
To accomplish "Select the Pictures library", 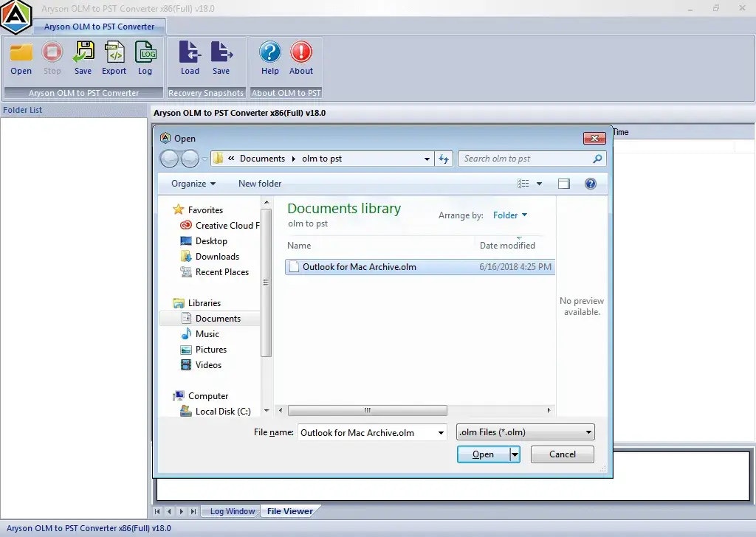I will pyautogui.click(x=203, y=349).
